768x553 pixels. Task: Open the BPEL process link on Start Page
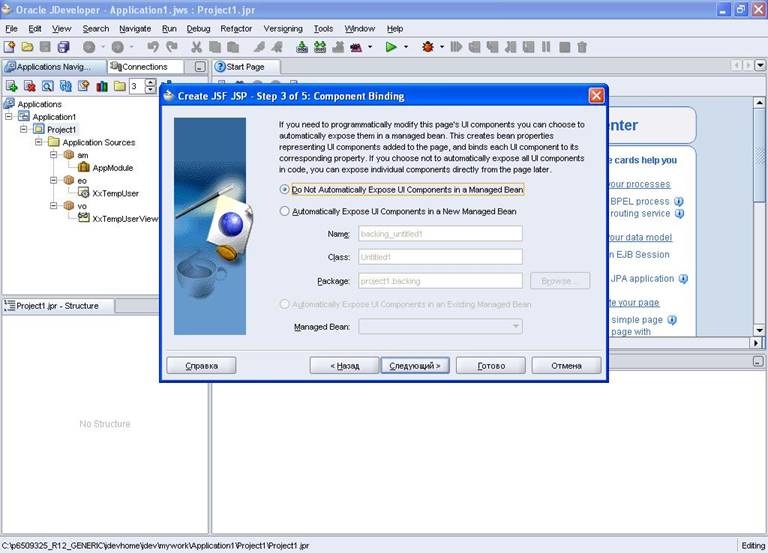click(x=640, y=201)
